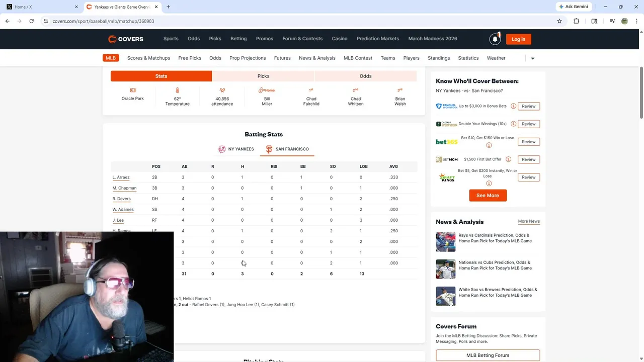Click the See More button
This screenshot has height=362, width=644.
488,195
